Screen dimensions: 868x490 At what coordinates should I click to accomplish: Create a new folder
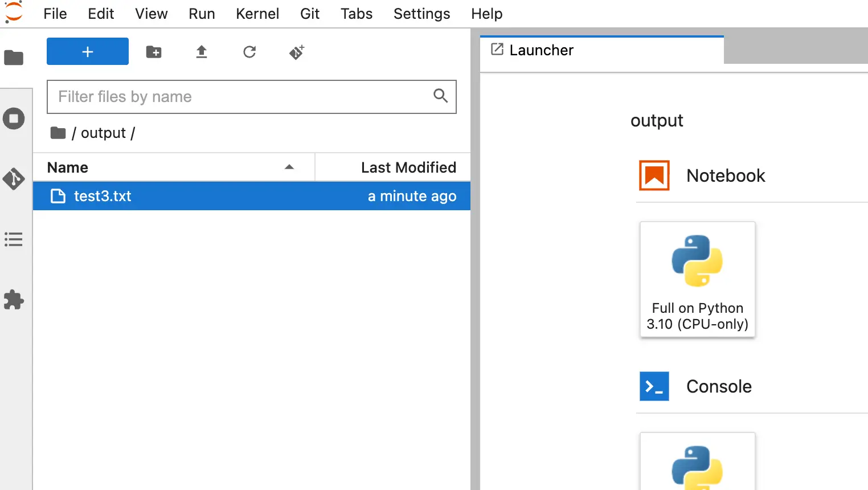pos(154,52)
